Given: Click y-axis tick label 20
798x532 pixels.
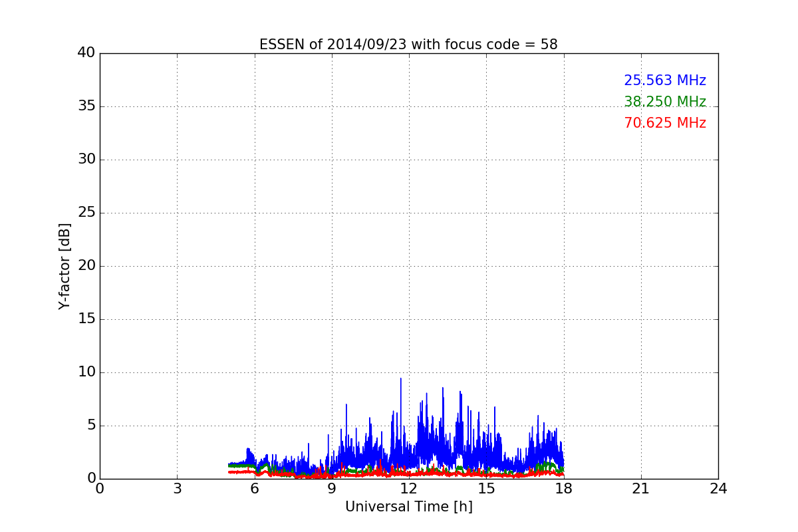Looking at the screenshot, I should 86,266.
